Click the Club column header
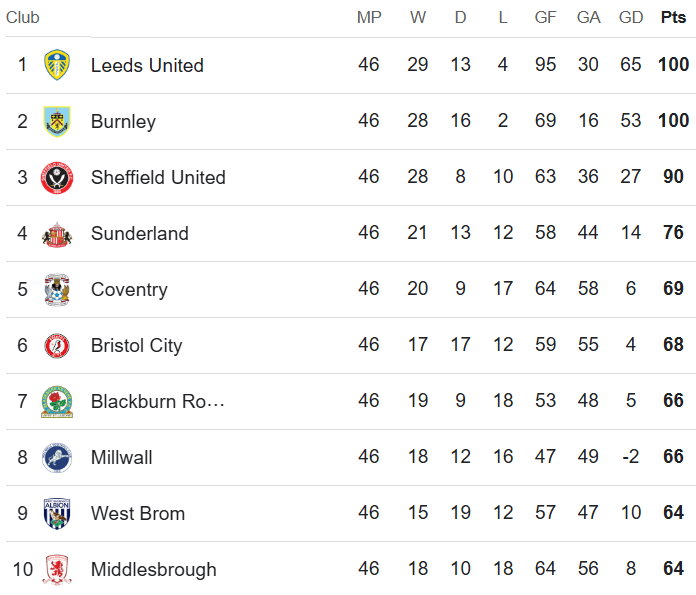The height and width of the screenshot is (595, 696). [x=23, y=18]
